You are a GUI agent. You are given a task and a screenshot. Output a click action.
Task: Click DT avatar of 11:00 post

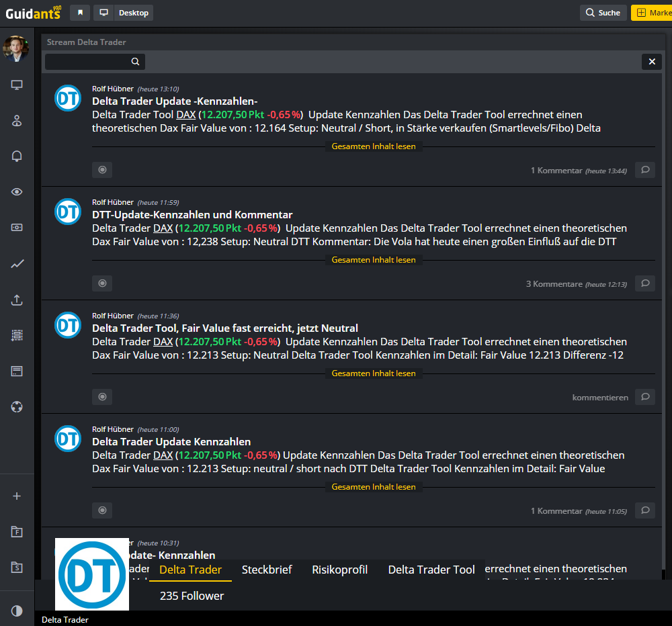(x=68, y=439)
